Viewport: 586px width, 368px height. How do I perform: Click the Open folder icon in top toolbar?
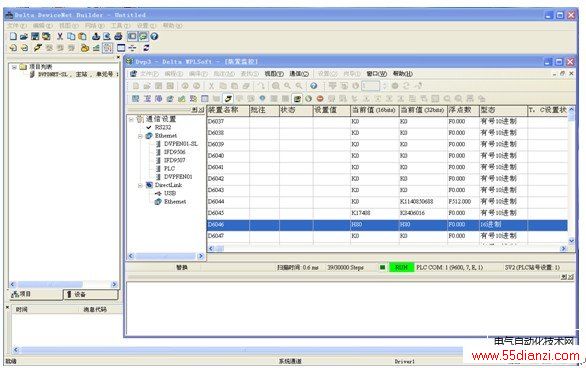point(24,36)
